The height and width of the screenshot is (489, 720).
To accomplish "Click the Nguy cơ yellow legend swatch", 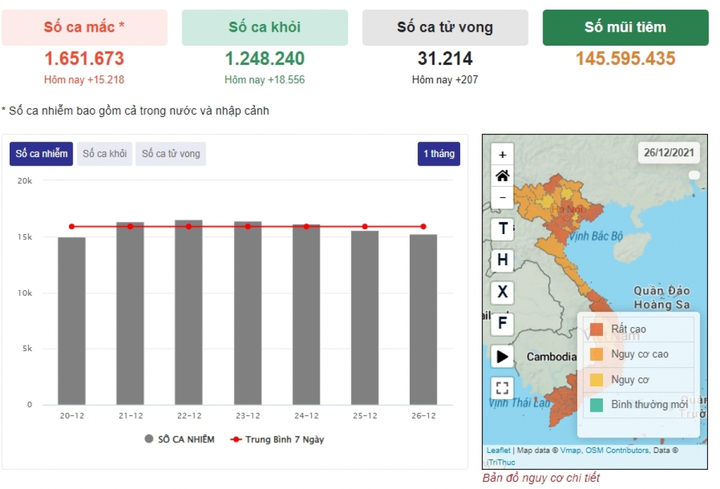I will [596, 380].
